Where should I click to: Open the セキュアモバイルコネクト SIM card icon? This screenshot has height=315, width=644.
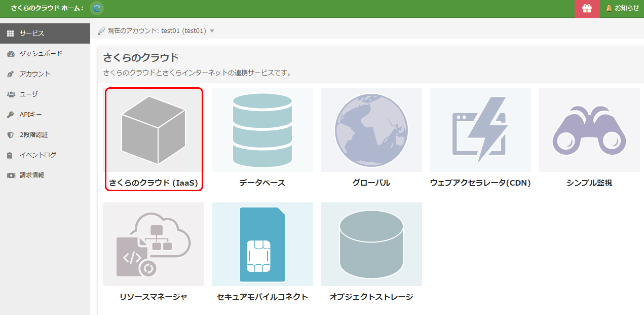(262, 244)
